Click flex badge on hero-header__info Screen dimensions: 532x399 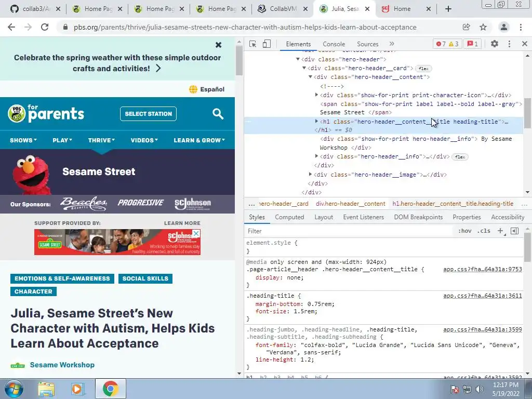click(460, 157)
